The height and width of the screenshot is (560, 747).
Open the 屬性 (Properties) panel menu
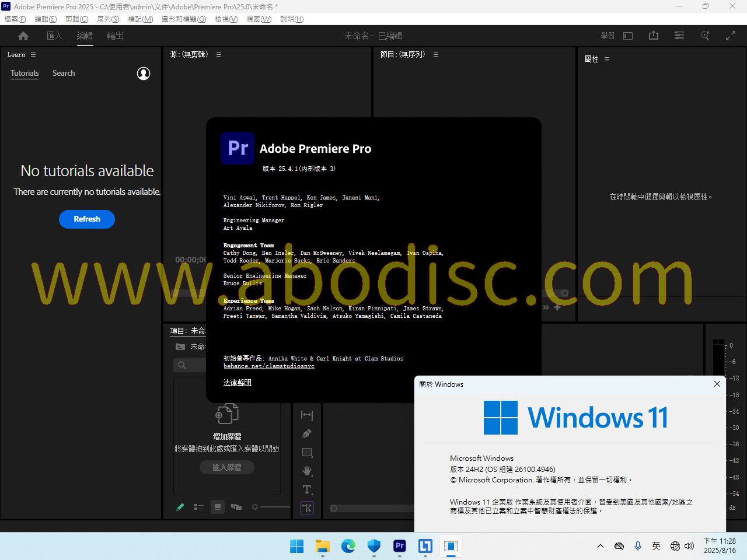pos(607,59)
